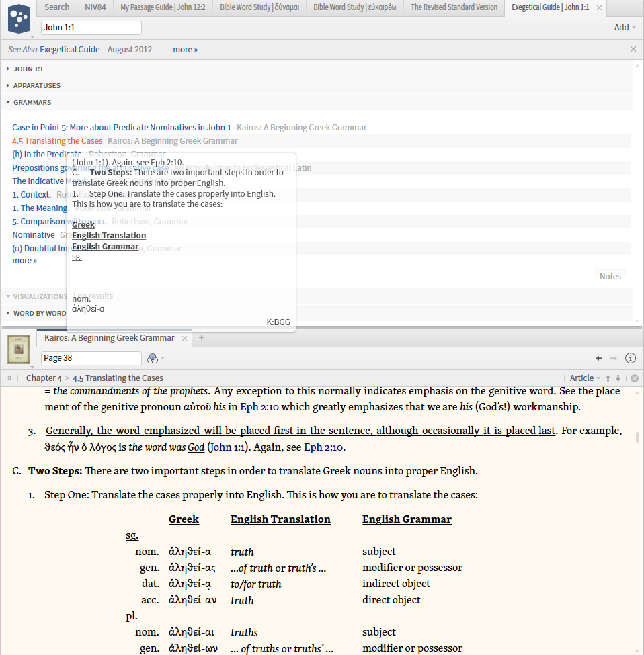The height and width of the screenshot is (655, 644).
Task: Expand the JOHN 1:1 section
Action: click(x=8, y=69)
